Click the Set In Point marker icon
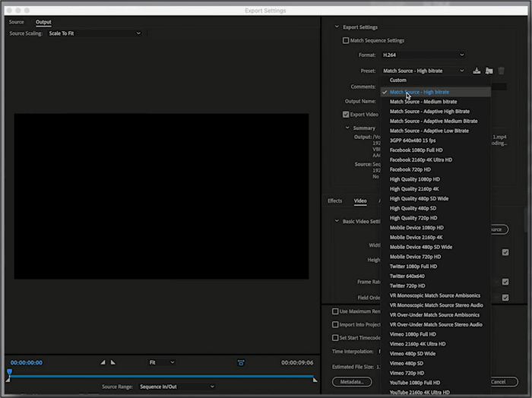 pos(103,362)
